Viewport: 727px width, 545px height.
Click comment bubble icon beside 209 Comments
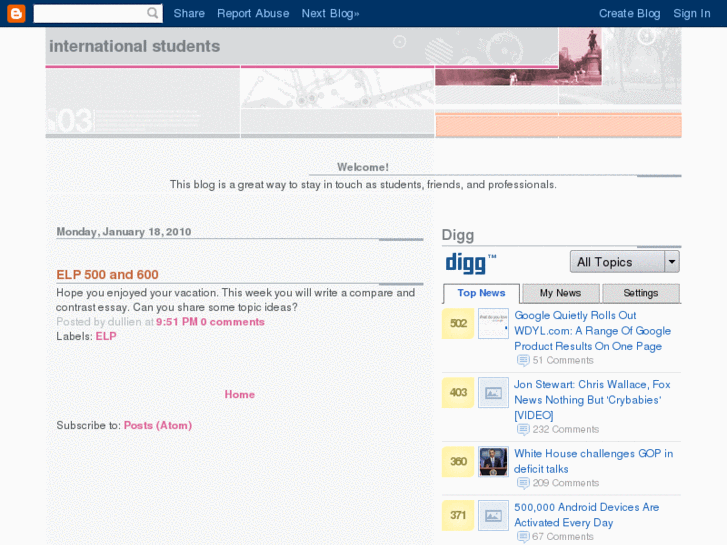(x=523, y=483)
